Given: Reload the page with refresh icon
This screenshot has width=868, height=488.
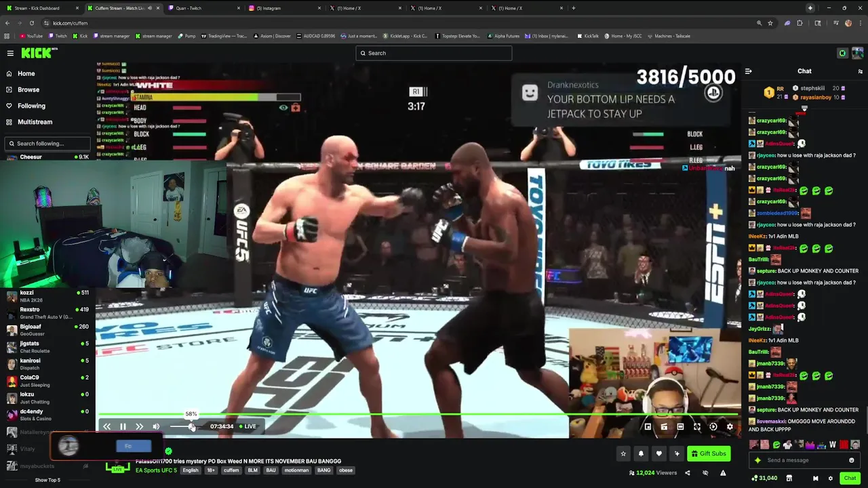Looking at the screenshot, I should pos(32,23).
